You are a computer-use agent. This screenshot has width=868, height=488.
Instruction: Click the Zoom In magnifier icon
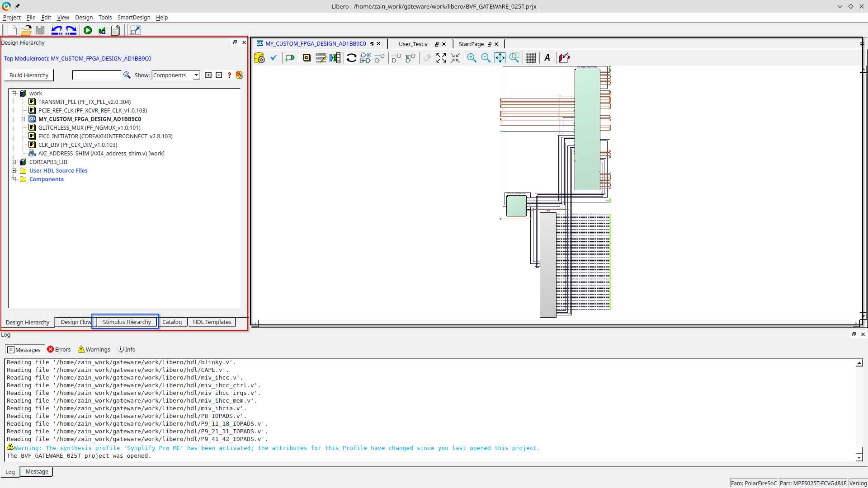472,58
